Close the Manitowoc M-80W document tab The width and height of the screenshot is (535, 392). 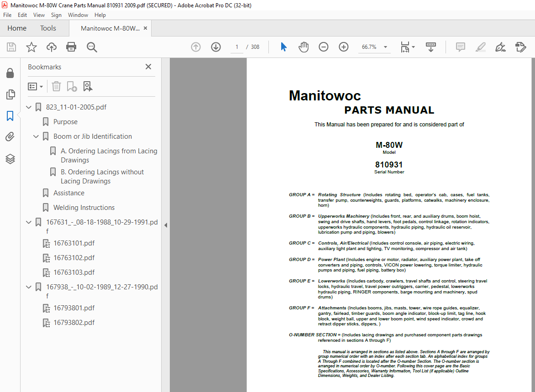[145, 28]
